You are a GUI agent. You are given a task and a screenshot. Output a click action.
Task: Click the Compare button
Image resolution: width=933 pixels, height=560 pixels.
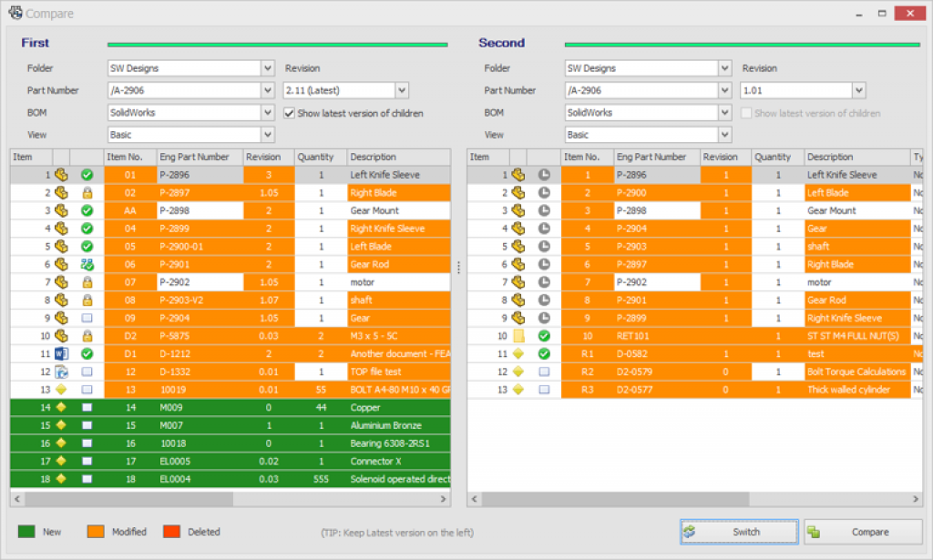click(863, 532)
